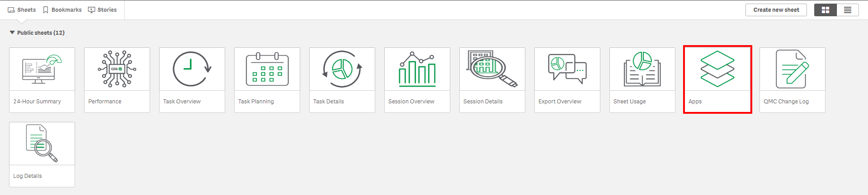Open the Log Details document icon
The width and height of the screenshot is (868, 195).
pos(42,144)
